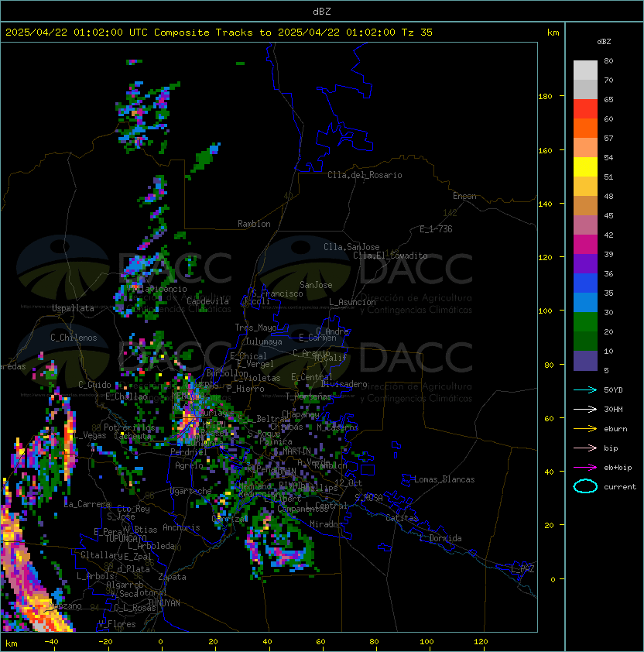Screen dimensions: 644x652
Task: Click the red 60-65 dBZ color swatch
Action: click(585, 109)
